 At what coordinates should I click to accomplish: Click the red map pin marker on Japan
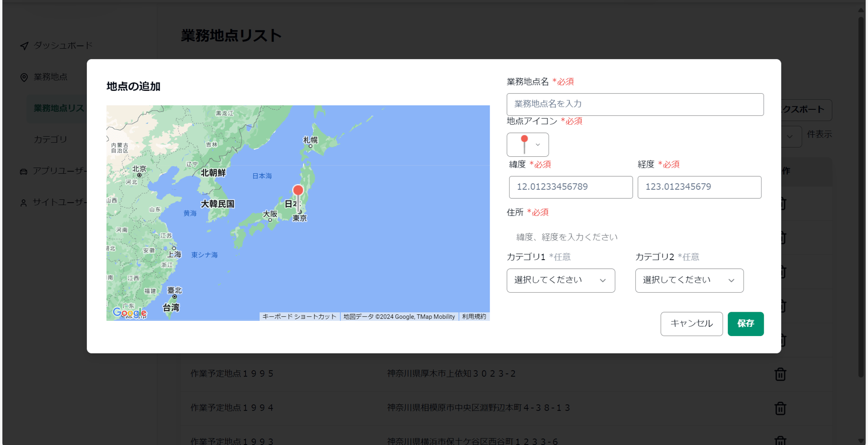tap(298, 198)
